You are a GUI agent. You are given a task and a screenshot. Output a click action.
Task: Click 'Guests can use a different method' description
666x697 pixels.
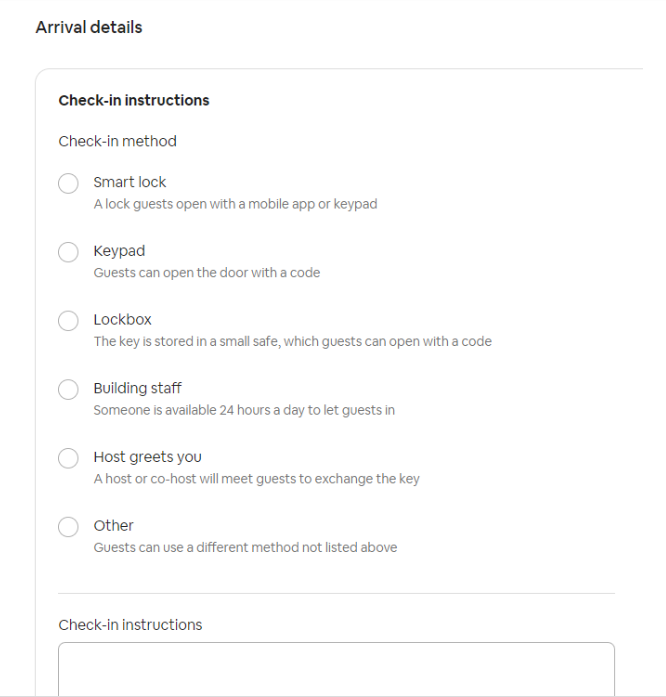point(245,547)
